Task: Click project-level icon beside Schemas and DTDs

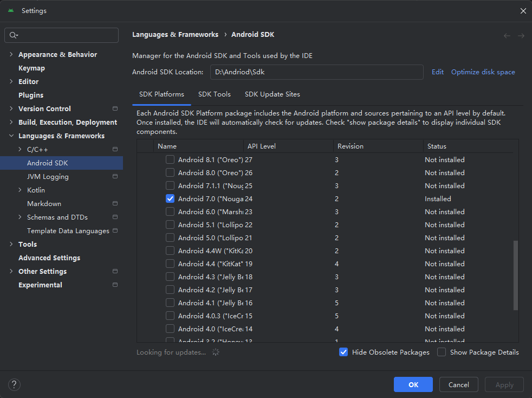Action: coord(115,217)
